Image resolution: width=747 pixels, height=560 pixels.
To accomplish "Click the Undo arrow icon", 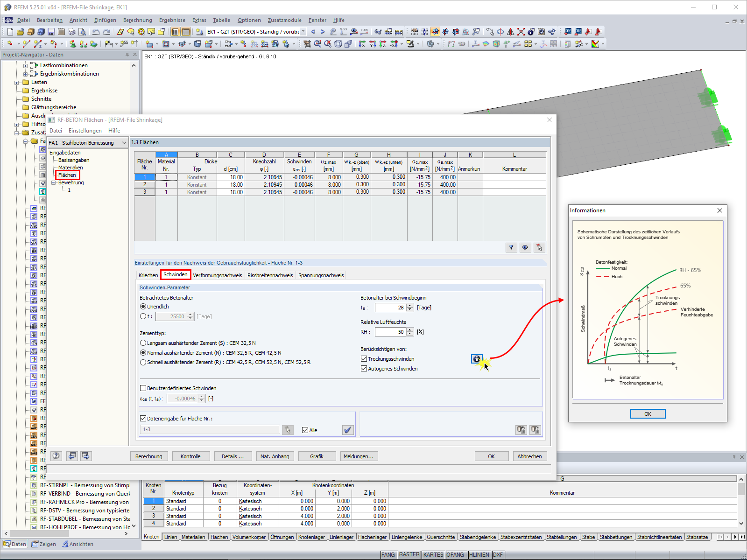I will (96, 32).
